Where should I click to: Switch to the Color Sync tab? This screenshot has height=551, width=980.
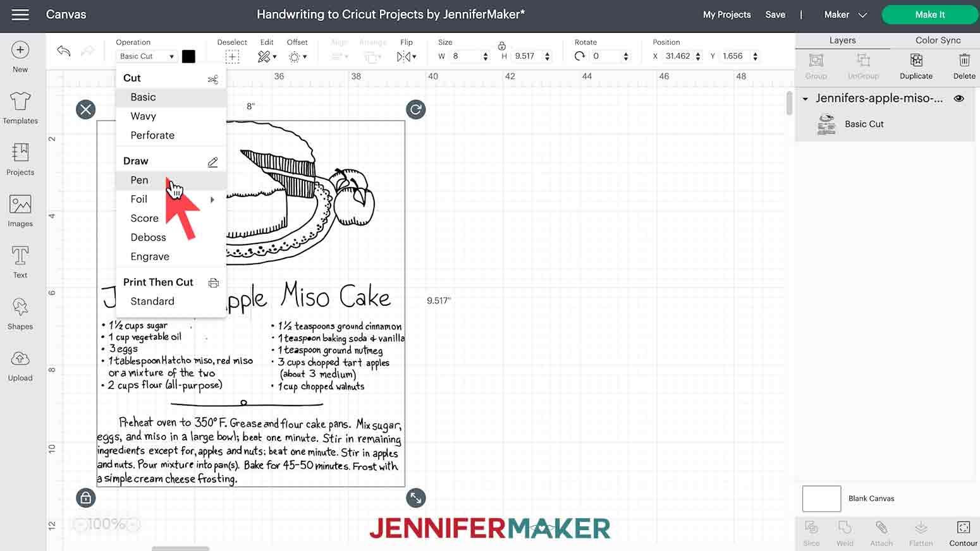[938, 40]
